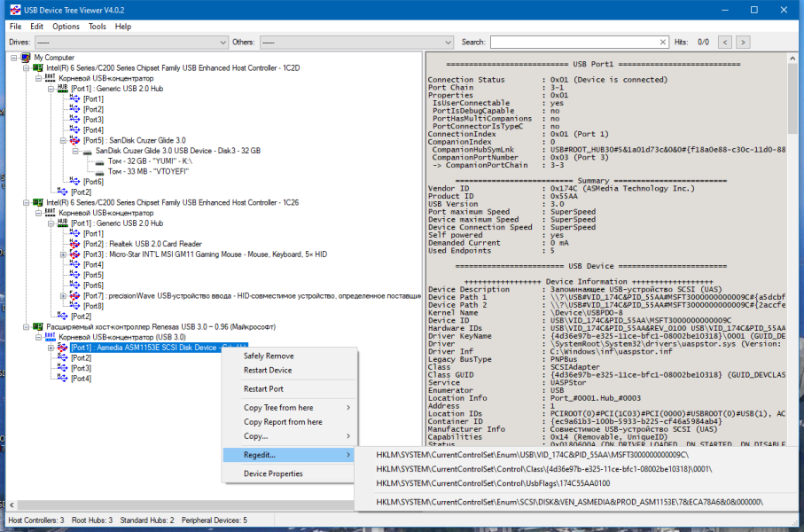The height and width of the screenshot is (532, 804).
Task: Open regedit at Enum\USB\VID_174C&PID_55AA key
Action: (x=532, y=455)
